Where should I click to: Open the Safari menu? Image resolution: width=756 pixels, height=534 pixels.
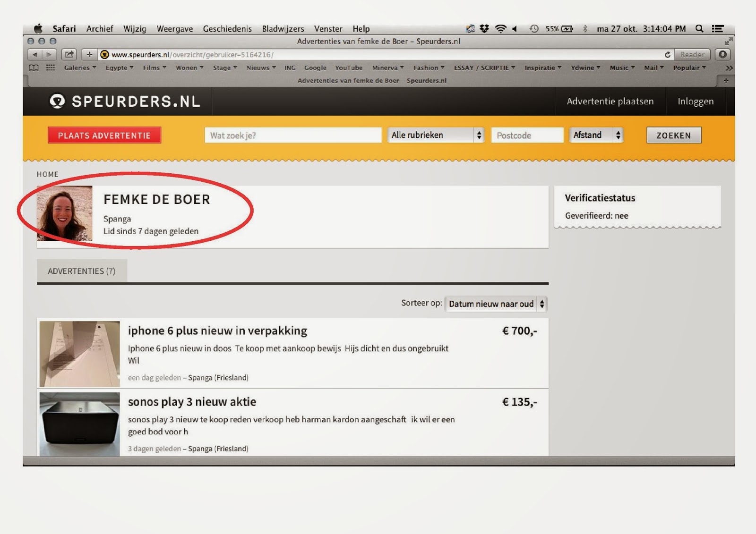click(x=64, y=29)
